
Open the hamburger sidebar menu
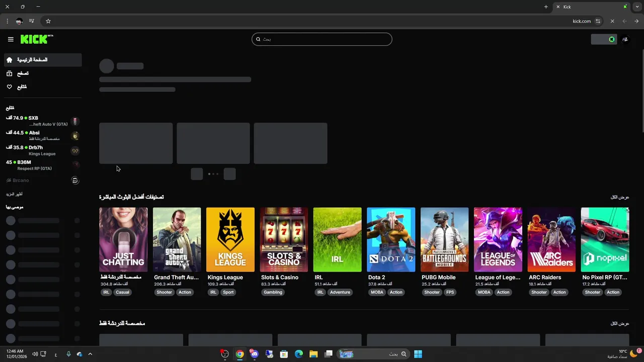[x=11, y=39]
